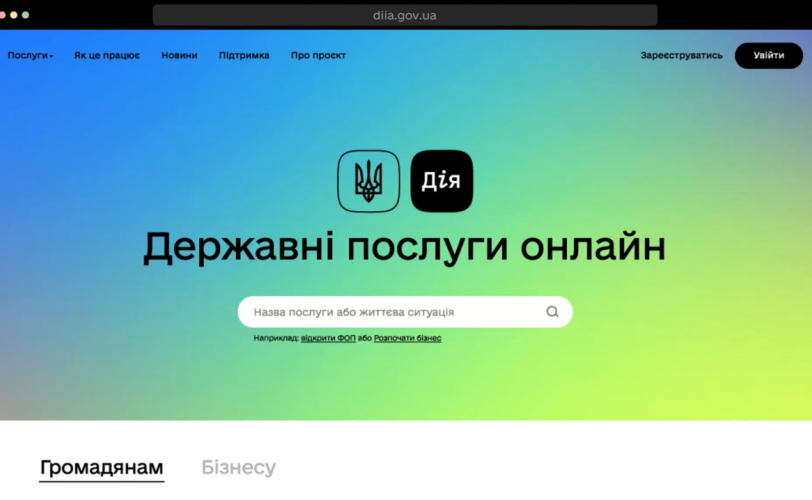This screenshot has width=812, height=500.
Task: Click the Державні послуги онлайн heading
Action: (x=404, y=247)
